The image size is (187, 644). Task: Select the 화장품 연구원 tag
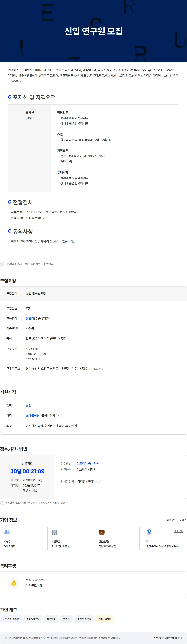[x=84, y=619]
